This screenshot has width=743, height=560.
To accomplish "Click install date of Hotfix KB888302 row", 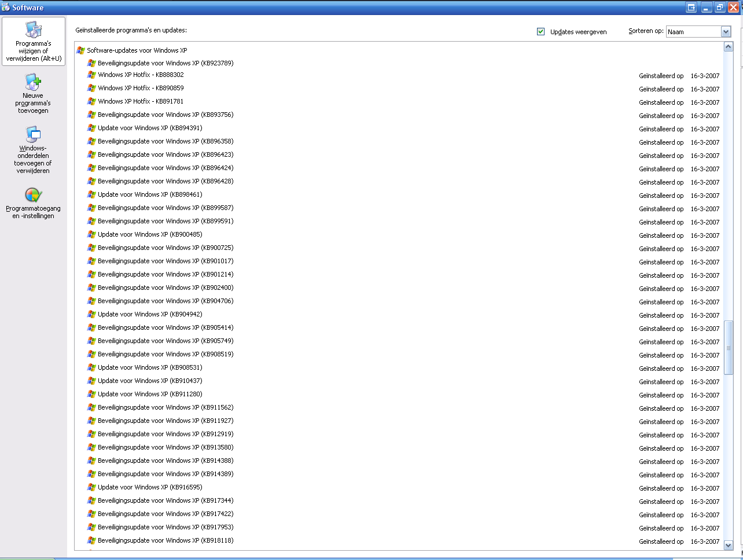I will tap(705, 76).
